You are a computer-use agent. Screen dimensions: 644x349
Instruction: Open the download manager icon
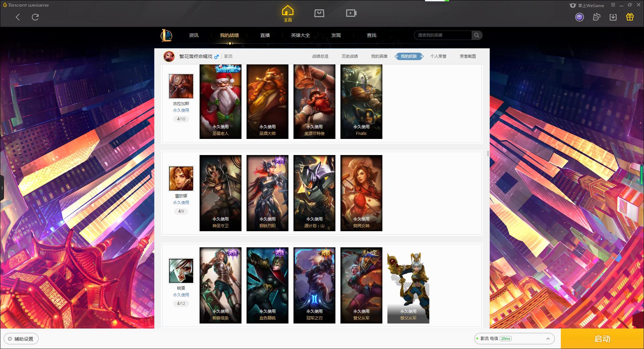tap(613, 17)
